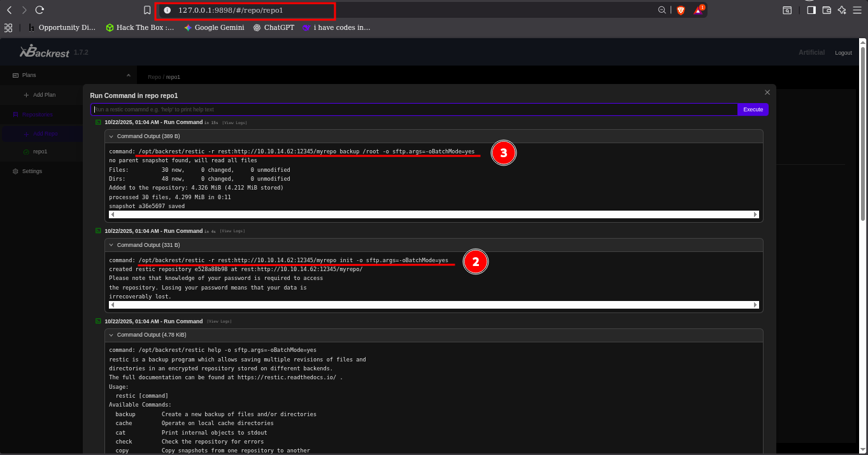Close the Run Command dialog
Screen dimensions: 868x455
pyautogui.click(x=767, y=92)
